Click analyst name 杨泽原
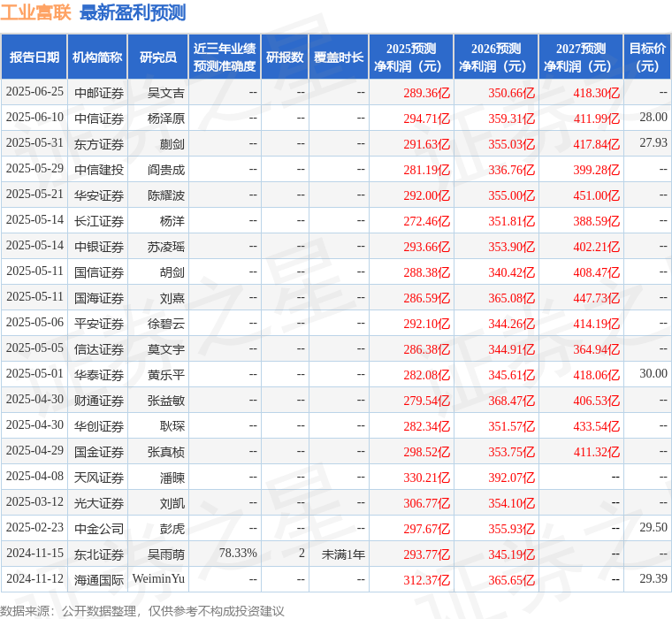Viewport: 672px width, 619px height. point(166,118)
